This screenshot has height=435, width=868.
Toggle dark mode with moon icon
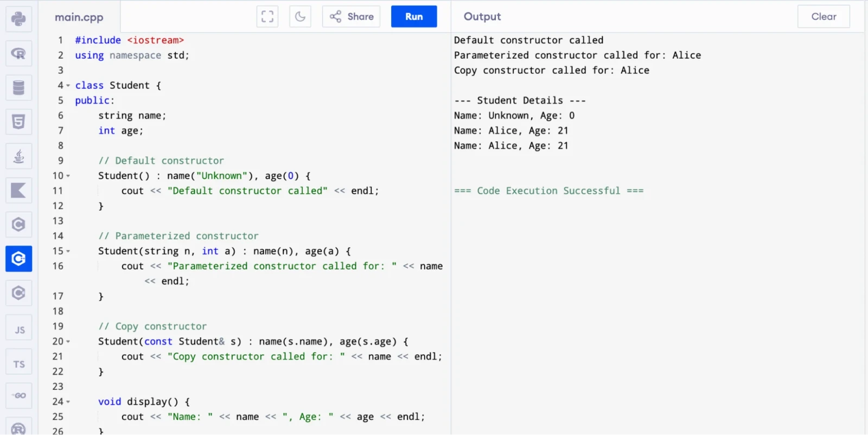[300, 16]
